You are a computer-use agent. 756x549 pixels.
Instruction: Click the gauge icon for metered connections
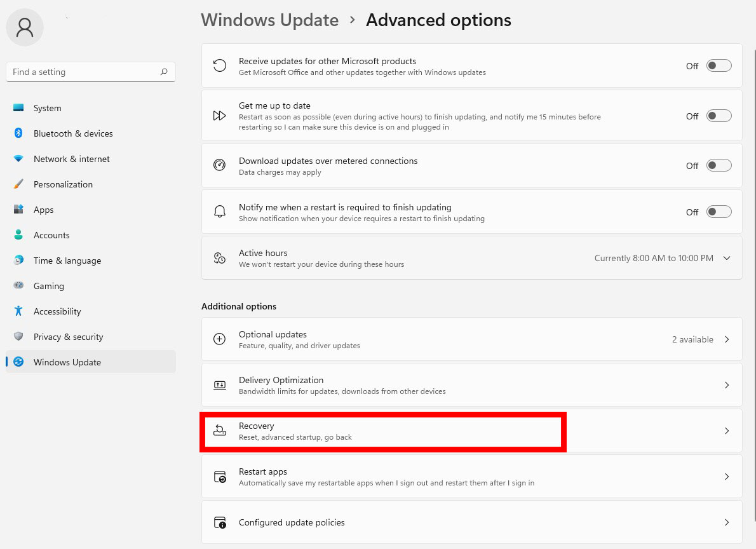click(219, 165)
